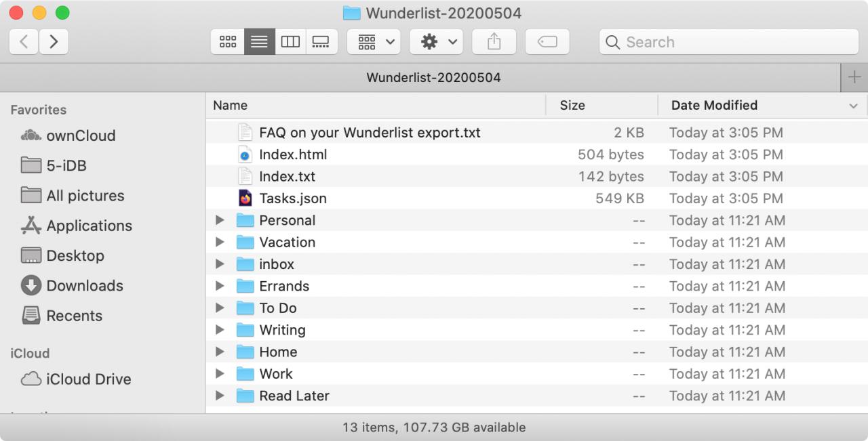
Task: Select the inbox folder icon
Action: pyautogui.click(x=245, y=264)
